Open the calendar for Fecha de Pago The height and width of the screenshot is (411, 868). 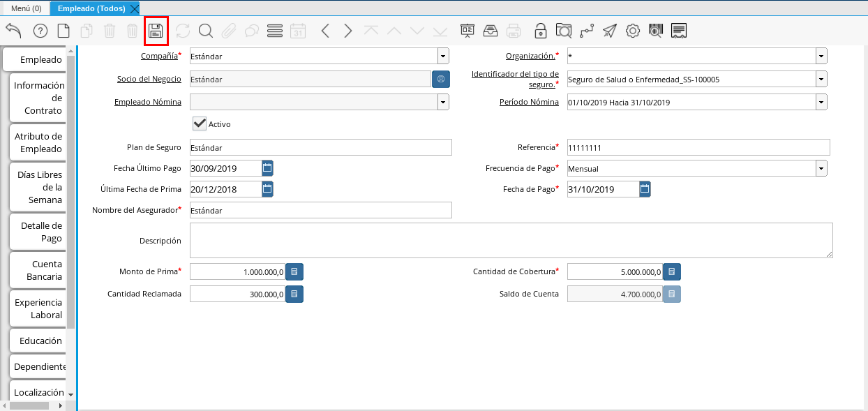(x=645, y=188)
